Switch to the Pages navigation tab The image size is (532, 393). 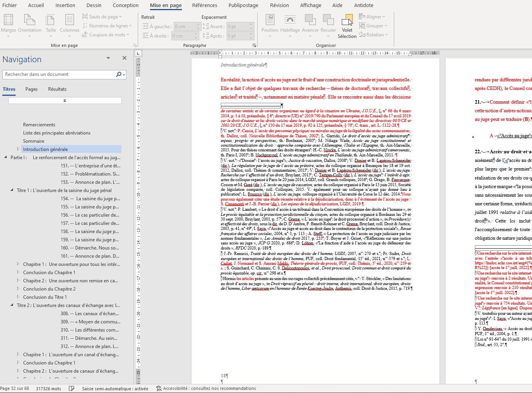[x=31, y=89]
